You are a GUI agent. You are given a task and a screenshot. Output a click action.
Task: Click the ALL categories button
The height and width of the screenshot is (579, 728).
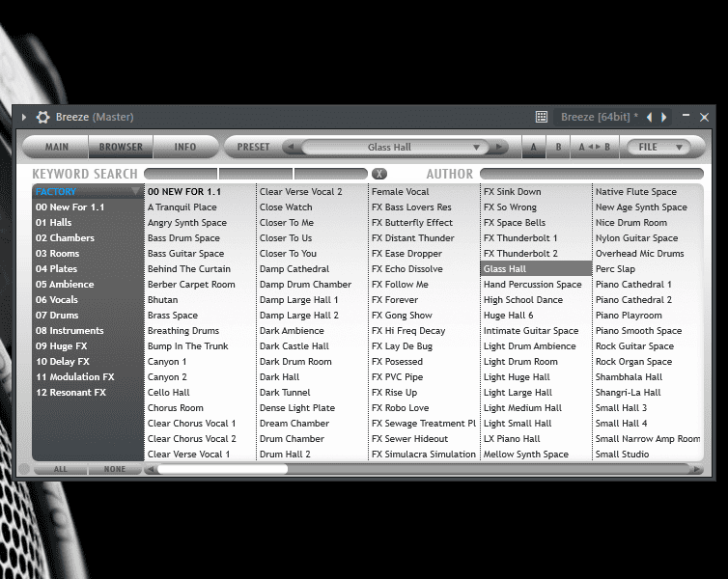point(61,469)
